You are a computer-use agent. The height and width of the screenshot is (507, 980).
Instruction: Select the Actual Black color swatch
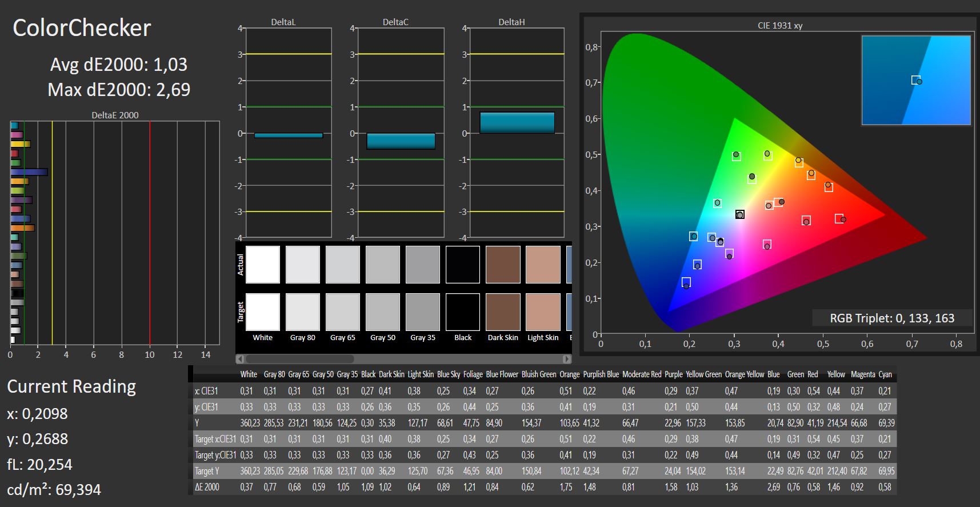tap(463, 265)
